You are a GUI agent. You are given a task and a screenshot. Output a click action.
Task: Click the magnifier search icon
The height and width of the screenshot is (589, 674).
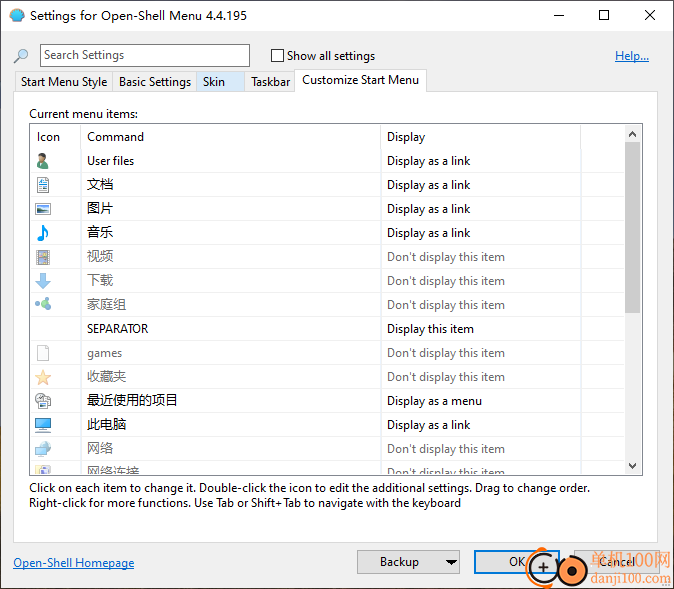pyautogui.click(x=21, y=56)
